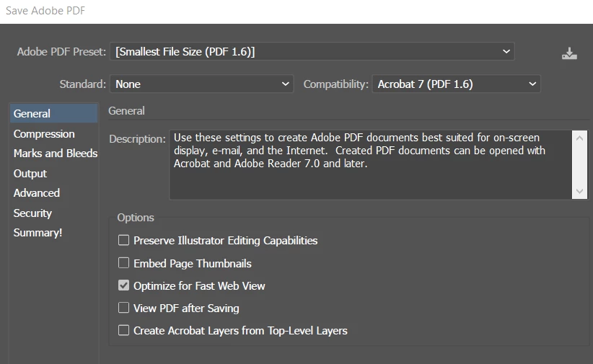Click inside the Description text box
This screenshot has width=593, height=364.
371,165
